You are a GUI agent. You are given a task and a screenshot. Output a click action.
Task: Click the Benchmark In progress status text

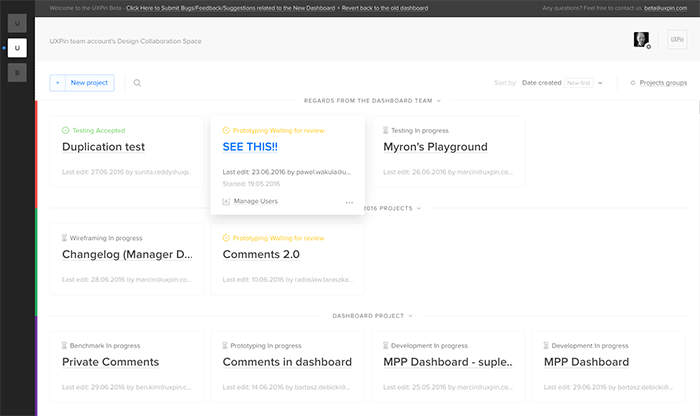[105, 345]
